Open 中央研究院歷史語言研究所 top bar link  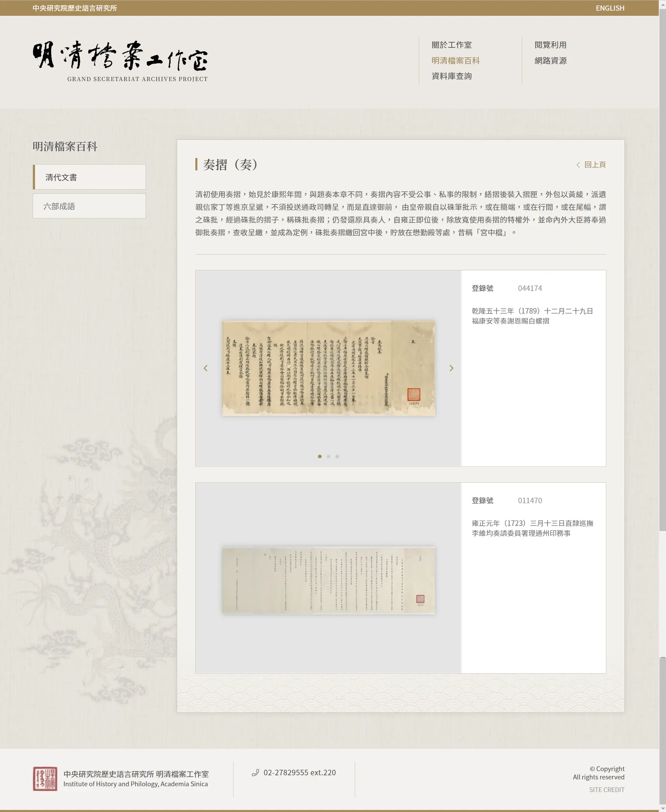tap(75, 8)
